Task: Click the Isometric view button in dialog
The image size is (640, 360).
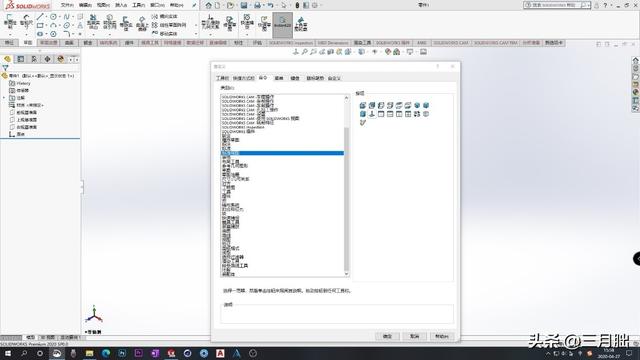Action: 417,105
